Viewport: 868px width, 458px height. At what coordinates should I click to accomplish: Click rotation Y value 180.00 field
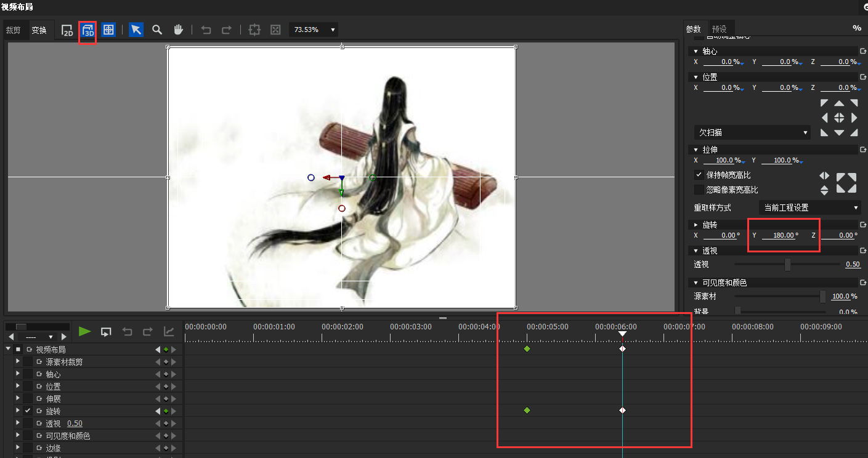tap(780, 235)
